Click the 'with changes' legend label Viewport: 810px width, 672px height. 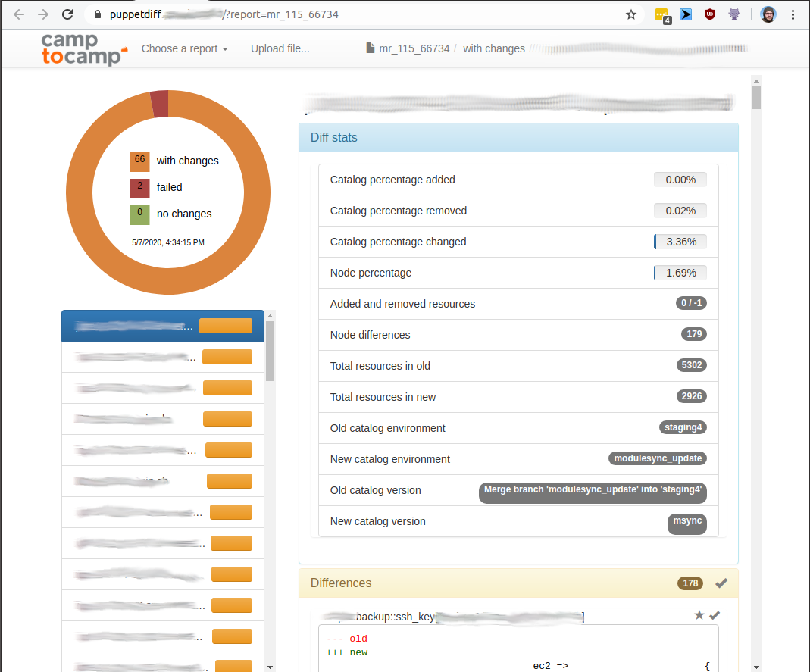(x=187, y=161)
